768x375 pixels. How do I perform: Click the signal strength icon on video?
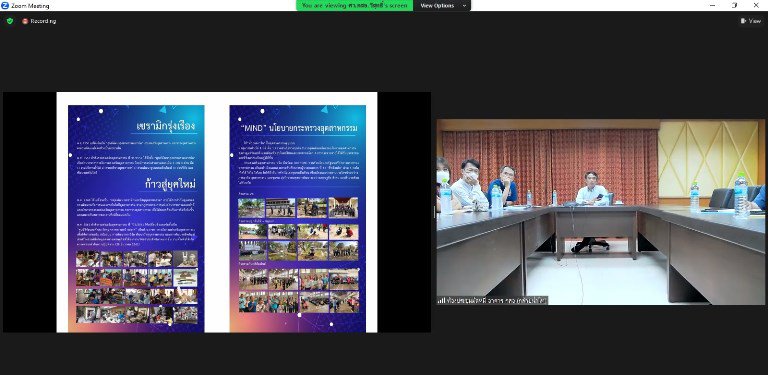440,301
